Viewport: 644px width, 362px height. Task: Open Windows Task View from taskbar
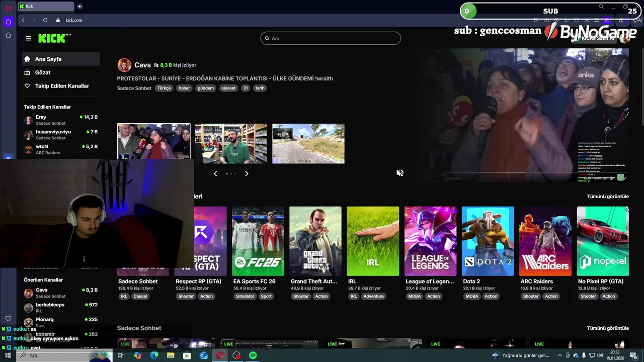pos(121,355)
